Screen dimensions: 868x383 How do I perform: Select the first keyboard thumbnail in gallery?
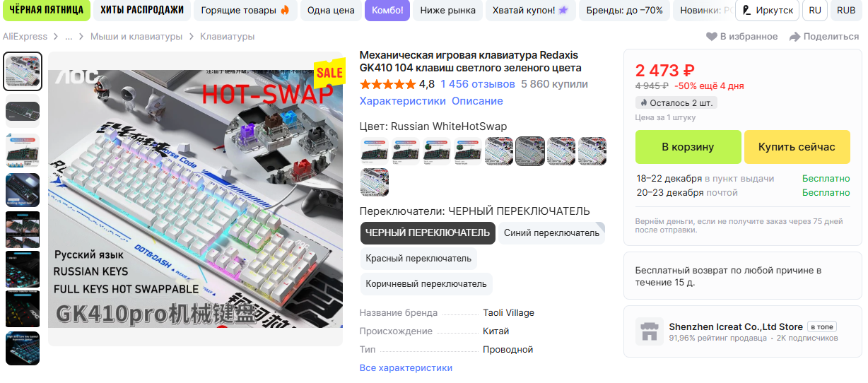23,71
